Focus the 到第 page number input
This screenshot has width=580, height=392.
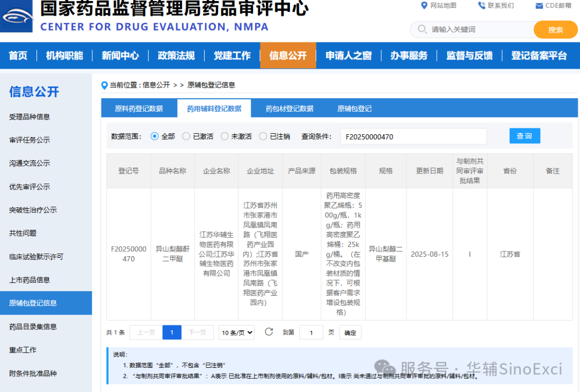(x=311, y=332)
